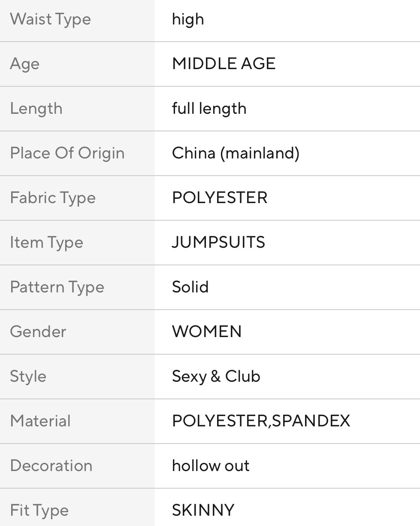Select the "high" waist type value
The width and height of the screenshot is (420, 526).
[188, 20]
